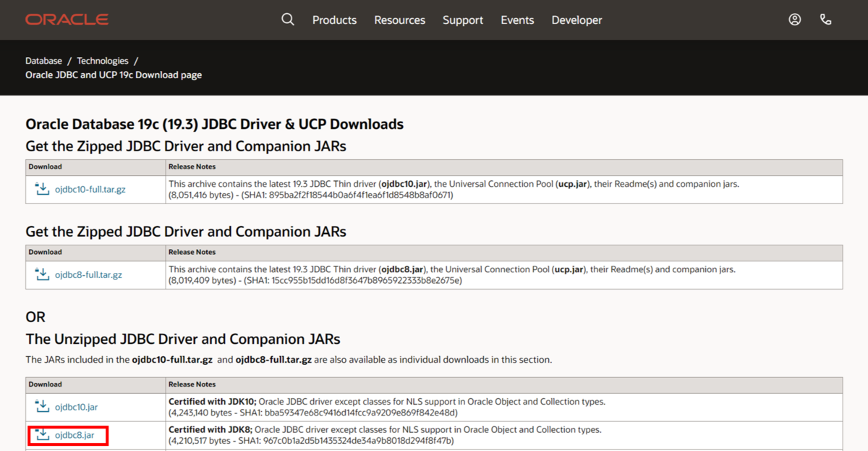
Task: Click download icon beside ojdbc10-full.tar.gz
Action: pyautogui.click(x=41, y=189)
